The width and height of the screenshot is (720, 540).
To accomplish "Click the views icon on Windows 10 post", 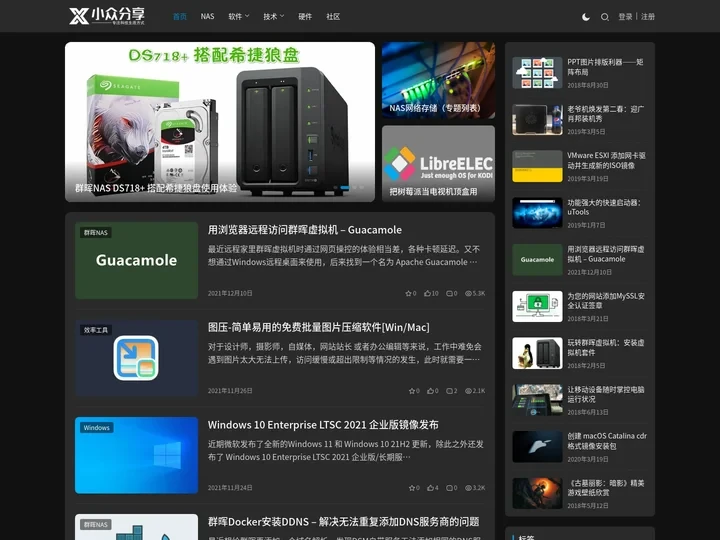I will point(468,488).
